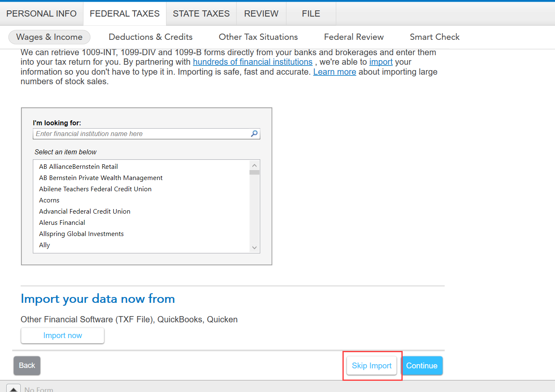555x392 pixels.
Task: Expand the forms panel up-arrow icon
Action: [13, 389]
